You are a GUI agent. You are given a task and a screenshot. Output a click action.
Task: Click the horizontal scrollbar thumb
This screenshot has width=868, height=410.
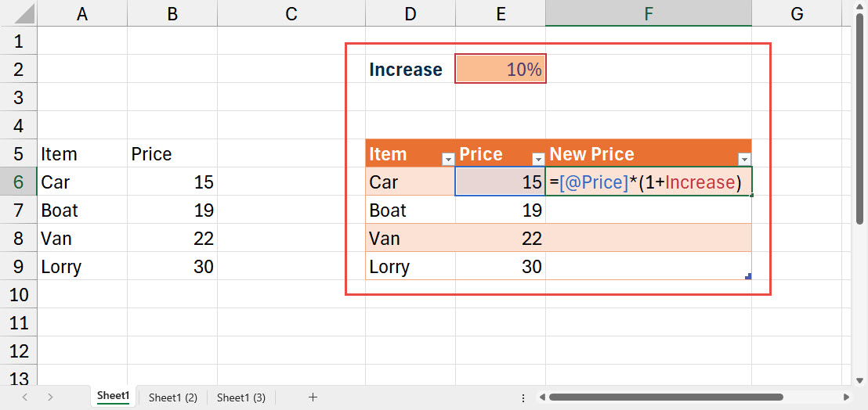click(666, 397)
